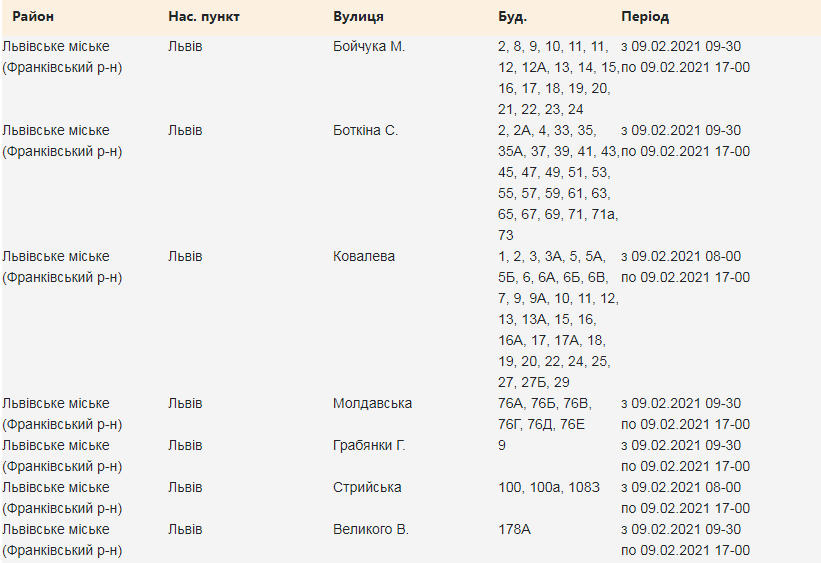Click "Львів" in the Стрийська row

[185, 487]
